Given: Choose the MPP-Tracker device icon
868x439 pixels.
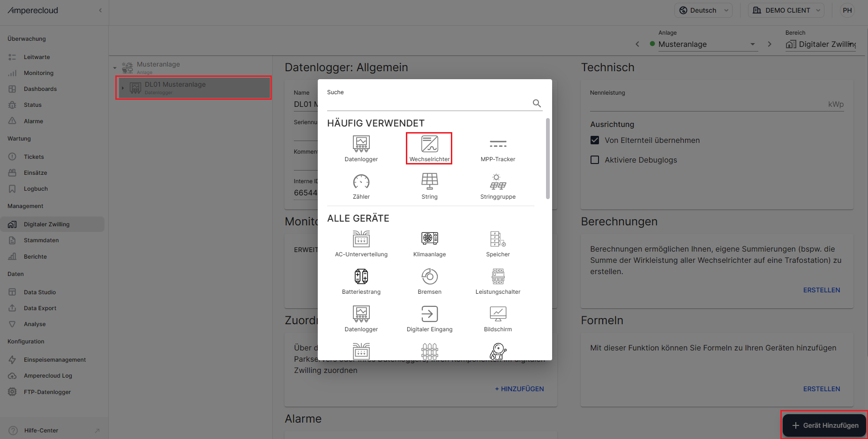Looking at the screenshot, I should click(498, 144).
